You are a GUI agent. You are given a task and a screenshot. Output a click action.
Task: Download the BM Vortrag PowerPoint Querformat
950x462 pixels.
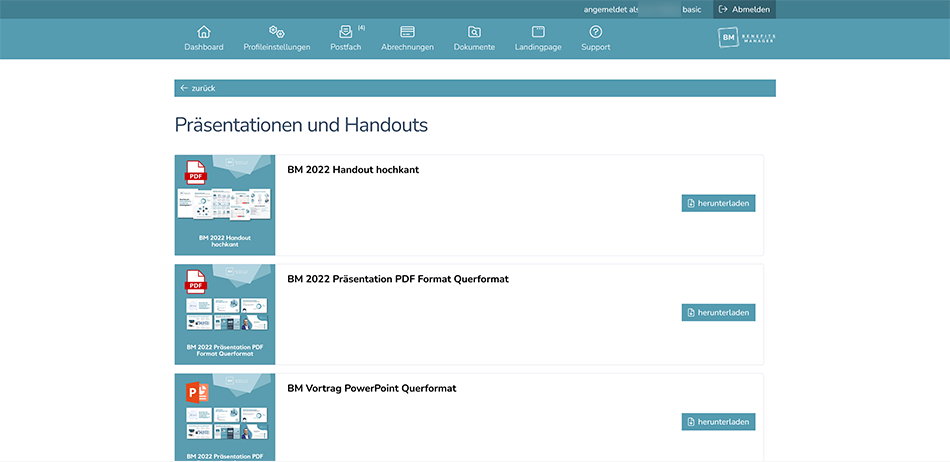[718, 422]
